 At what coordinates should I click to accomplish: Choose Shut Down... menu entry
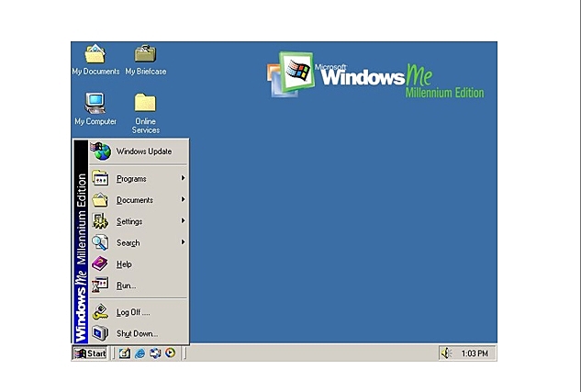[x=139, y=333]
